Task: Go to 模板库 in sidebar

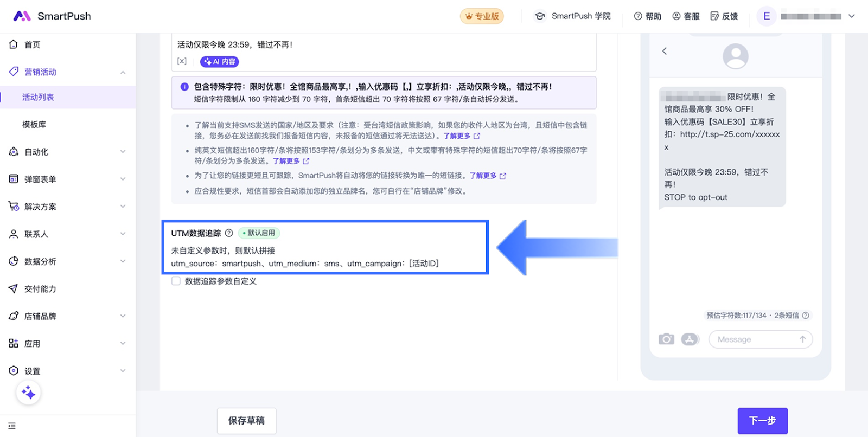Action: 34,125
